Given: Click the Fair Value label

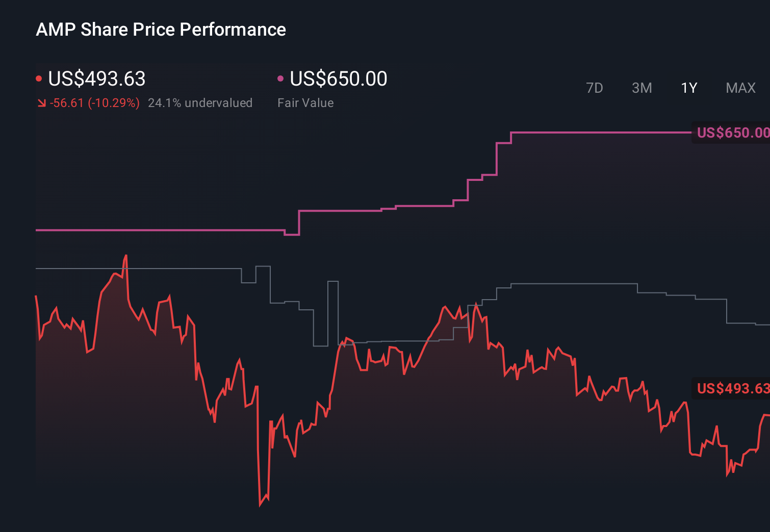Looking at the screenshot, I should (305, 102).
